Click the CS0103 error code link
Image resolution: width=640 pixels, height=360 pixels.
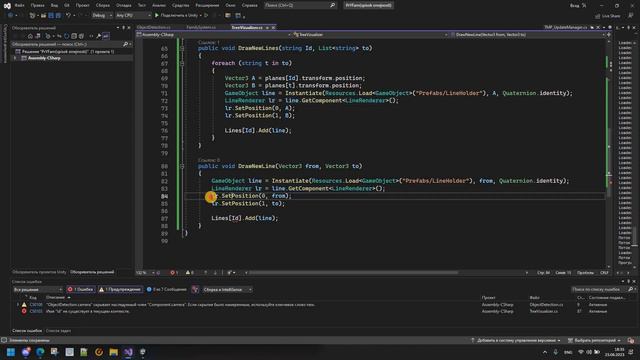coord(36,311)
